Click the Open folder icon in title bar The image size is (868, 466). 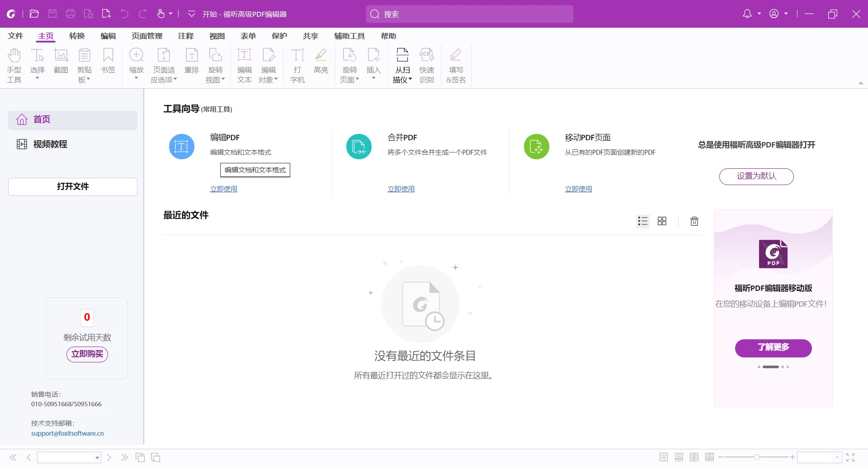click(x=34, y=14)
